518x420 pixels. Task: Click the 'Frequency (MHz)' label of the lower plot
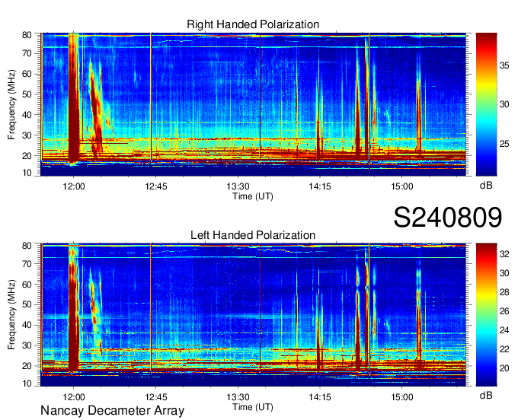click(11, 315)
